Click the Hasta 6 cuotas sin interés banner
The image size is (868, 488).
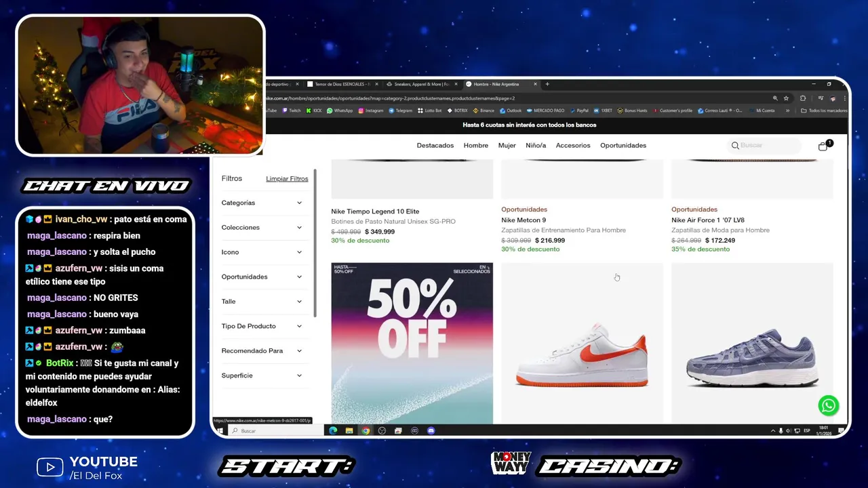click(530, 125)
